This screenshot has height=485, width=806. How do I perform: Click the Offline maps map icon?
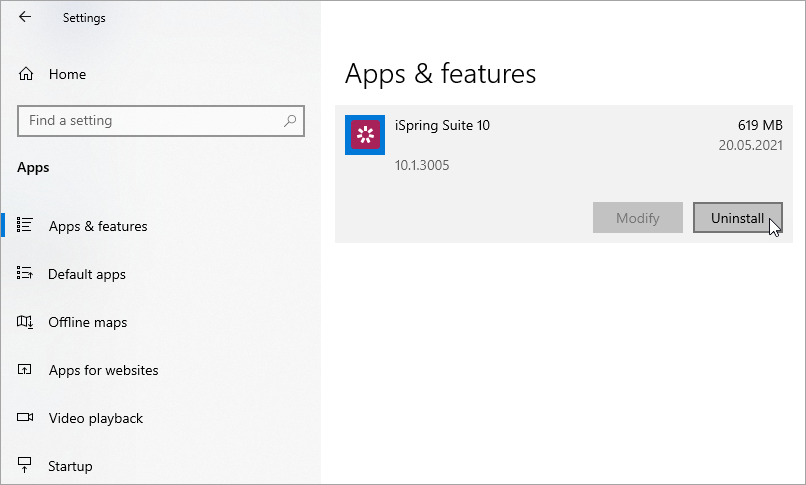click(26, 322)
